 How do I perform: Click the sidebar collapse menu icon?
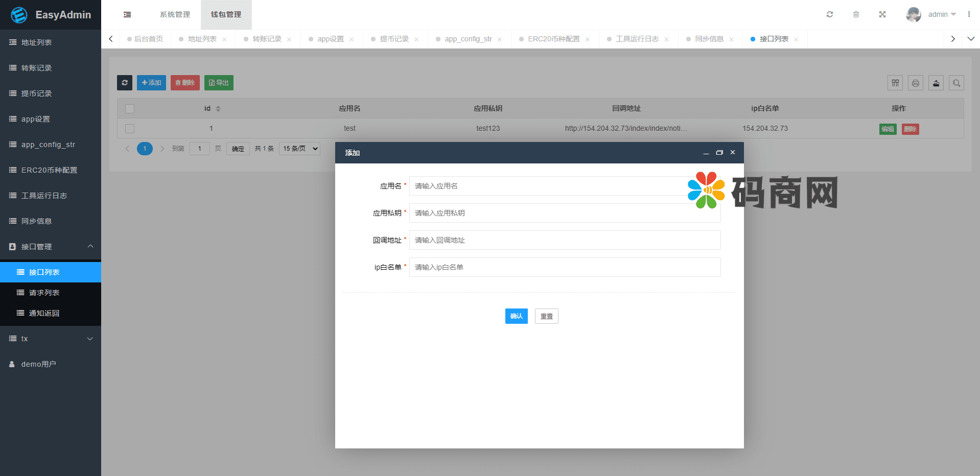(x=127, y=15)
